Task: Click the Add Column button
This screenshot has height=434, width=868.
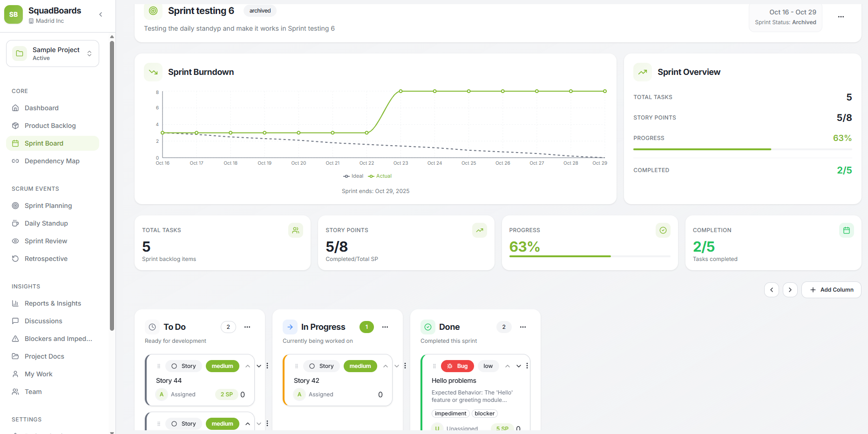Action: pyautogui.click(x=831, y=290)
